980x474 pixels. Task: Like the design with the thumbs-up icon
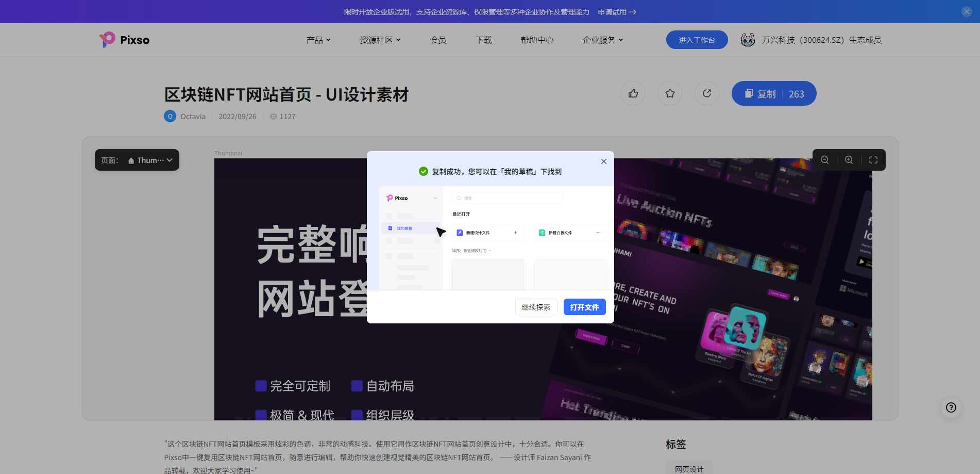tap(633, 93)
